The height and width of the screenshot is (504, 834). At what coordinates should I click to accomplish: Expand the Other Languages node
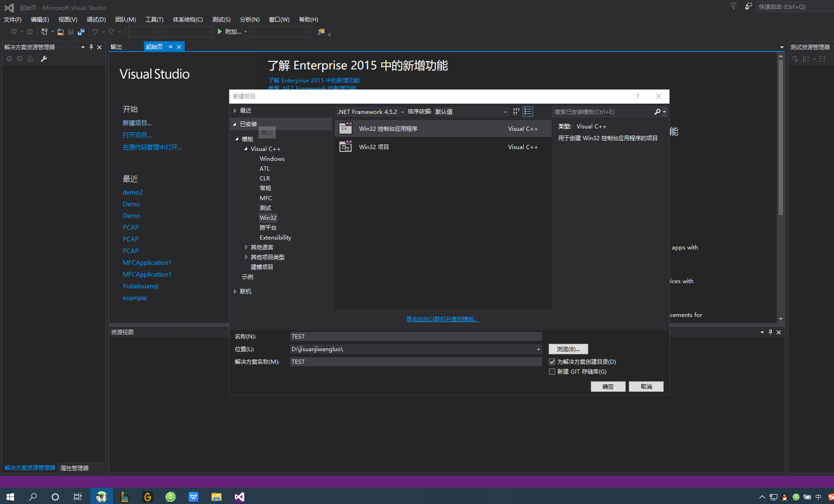click(x=246, y=247)
